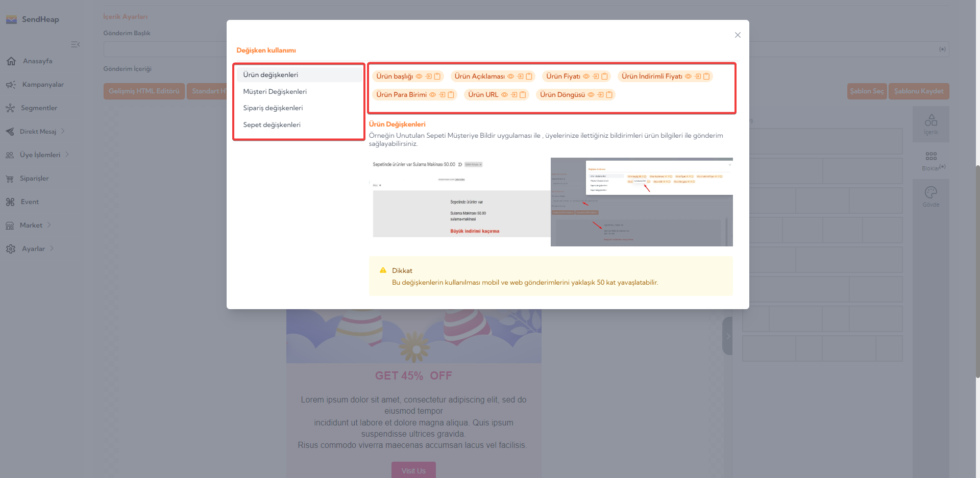
Task: Open Kampanyalar from the sidebar
Action: pos(43,85)
